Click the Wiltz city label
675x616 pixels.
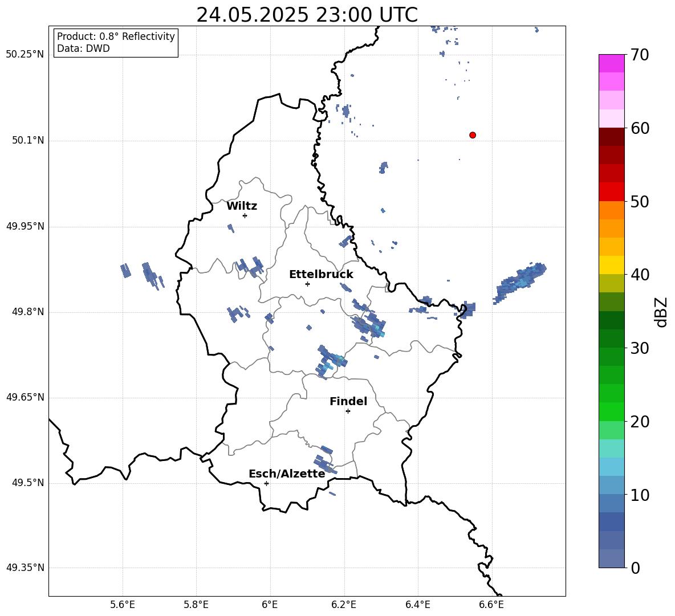pos(242,206)
